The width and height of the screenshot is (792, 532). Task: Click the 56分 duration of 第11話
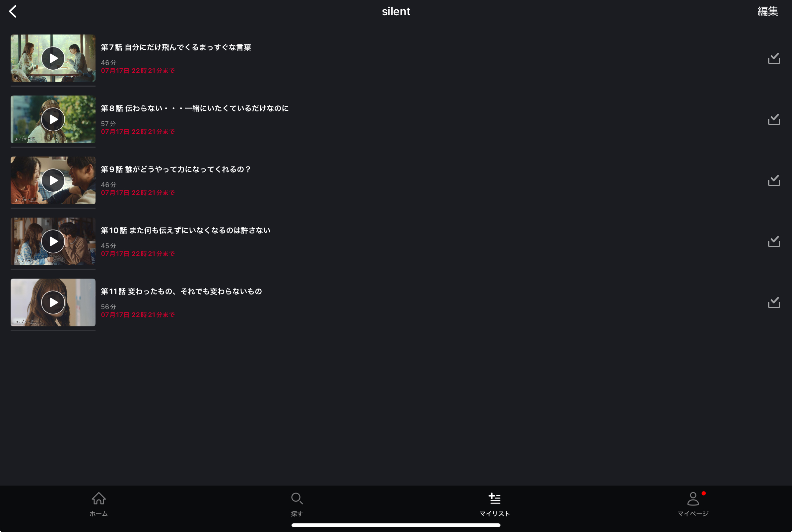[x=108, y=307]
